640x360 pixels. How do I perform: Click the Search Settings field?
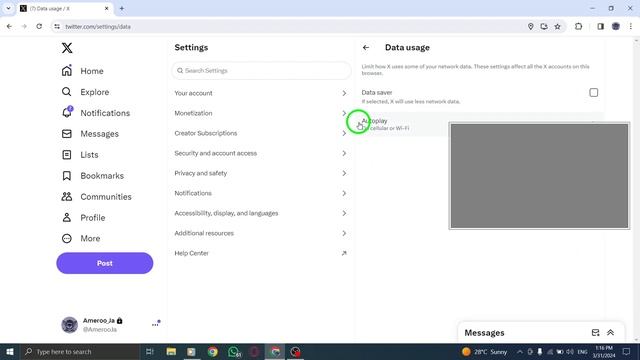coord(261,71)
